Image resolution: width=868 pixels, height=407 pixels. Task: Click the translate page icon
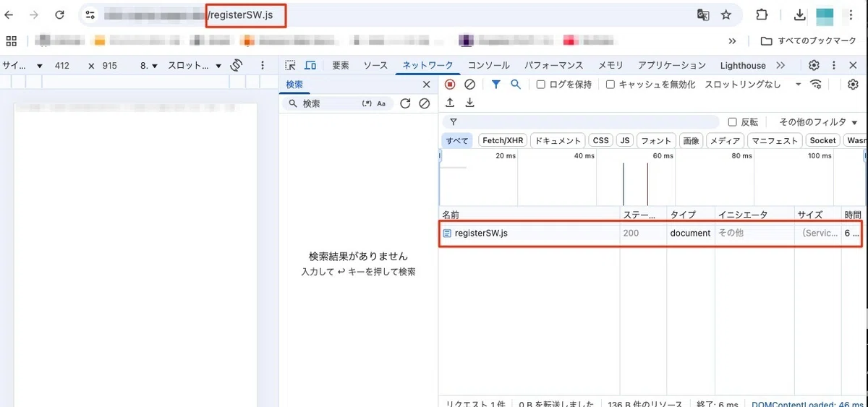click(702, 14)
